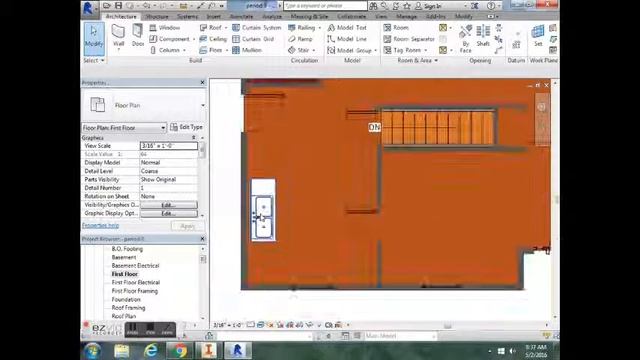Choose the Component tool
The image size is (640, 360).
(169, 39)
